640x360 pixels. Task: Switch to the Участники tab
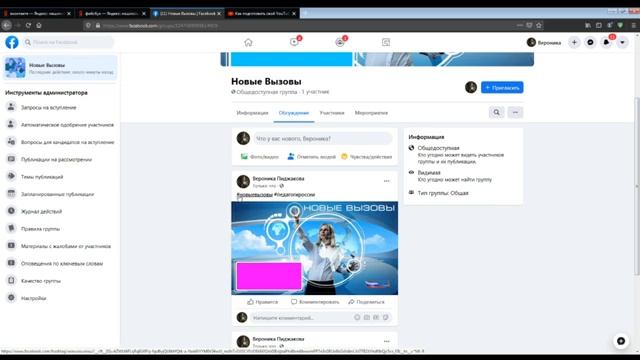pos(332,113)
